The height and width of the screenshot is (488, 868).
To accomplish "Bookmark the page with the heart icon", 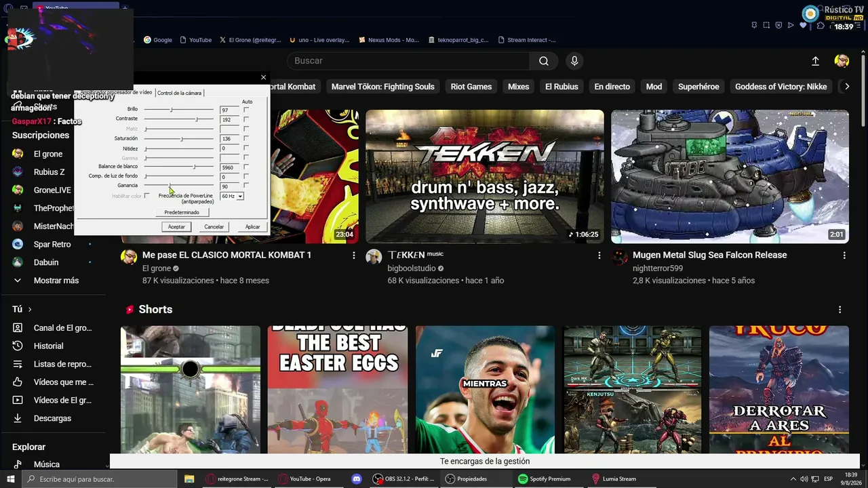I will (804, 25).
